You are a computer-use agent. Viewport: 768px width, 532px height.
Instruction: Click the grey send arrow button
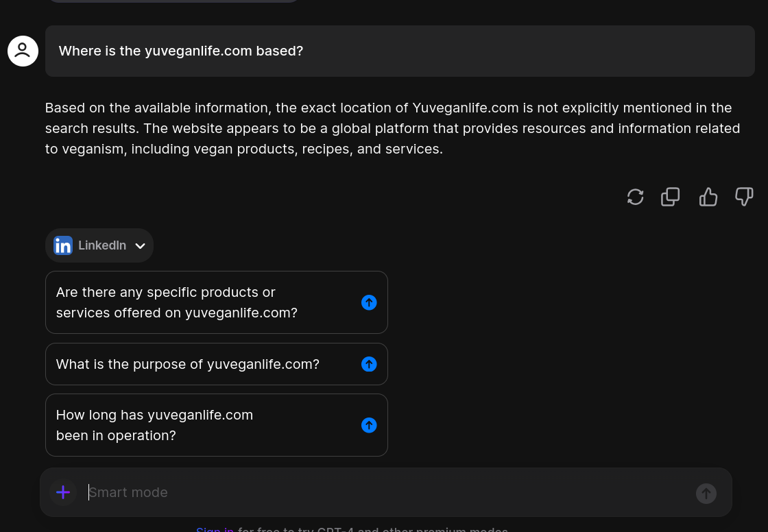pos(706,494)
